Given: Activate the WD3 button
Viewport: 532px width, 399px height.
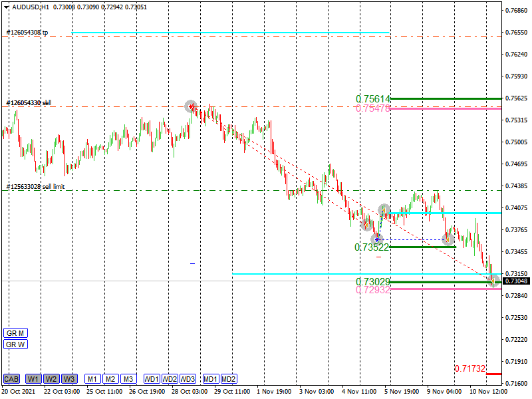Looking at the screenshot, I should (188, 379).
